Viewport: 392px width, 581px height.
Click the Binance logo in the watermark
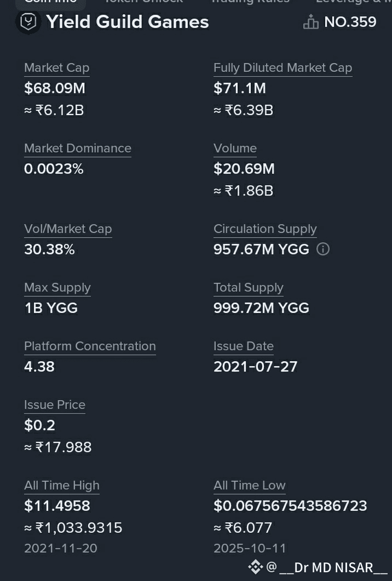pos(256,567)
